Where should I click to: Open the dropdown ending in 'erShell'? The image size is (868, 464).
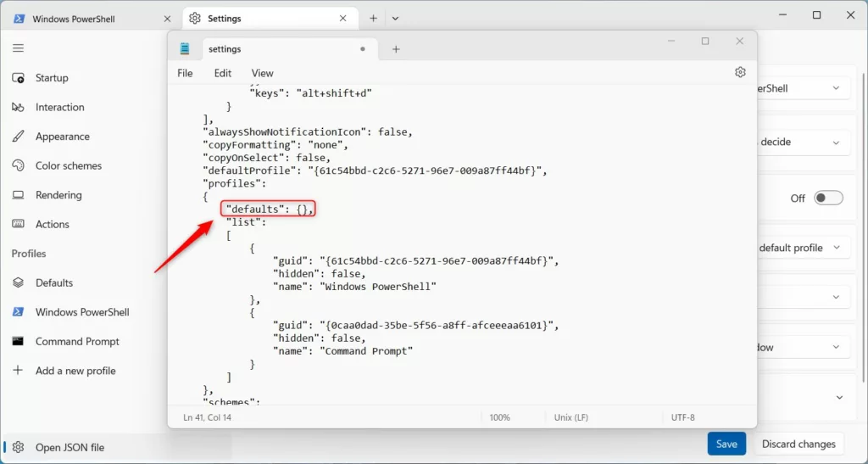804,88
